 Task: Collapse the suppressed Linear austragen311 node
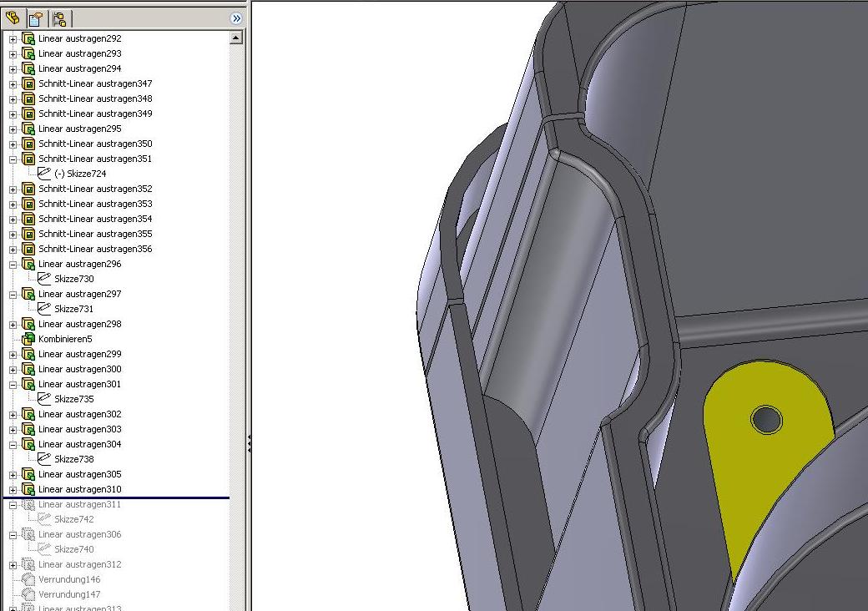pyautogui.click(x=13, y=505)
